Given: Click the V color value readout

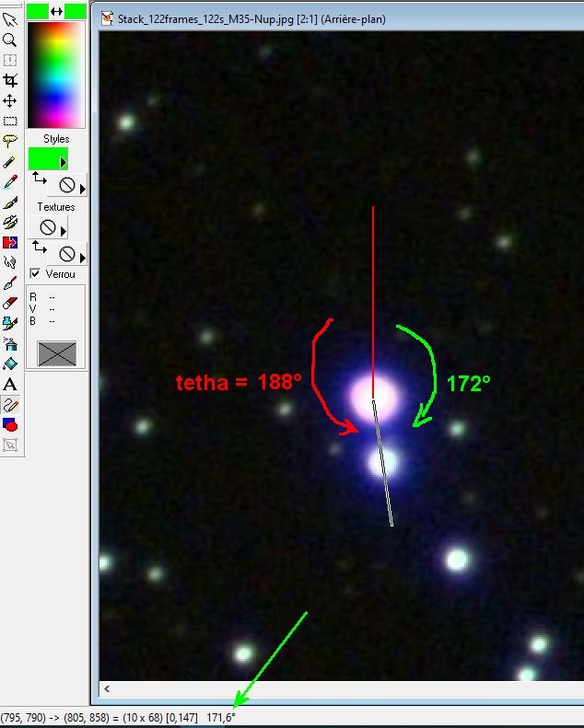Looking at the screenshot, I should coord(42,308).
